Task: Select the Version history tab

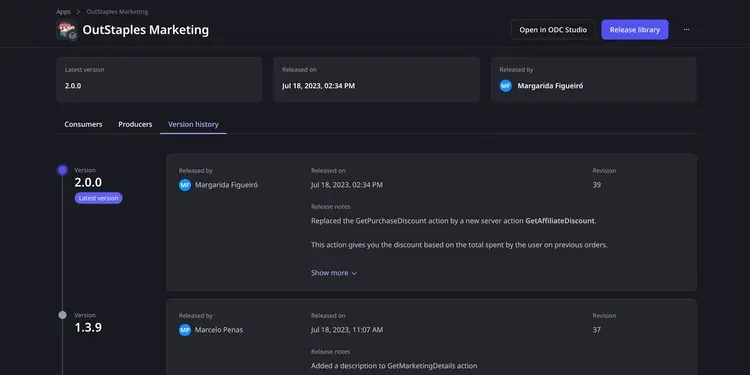Action: (x=193, y=124)
